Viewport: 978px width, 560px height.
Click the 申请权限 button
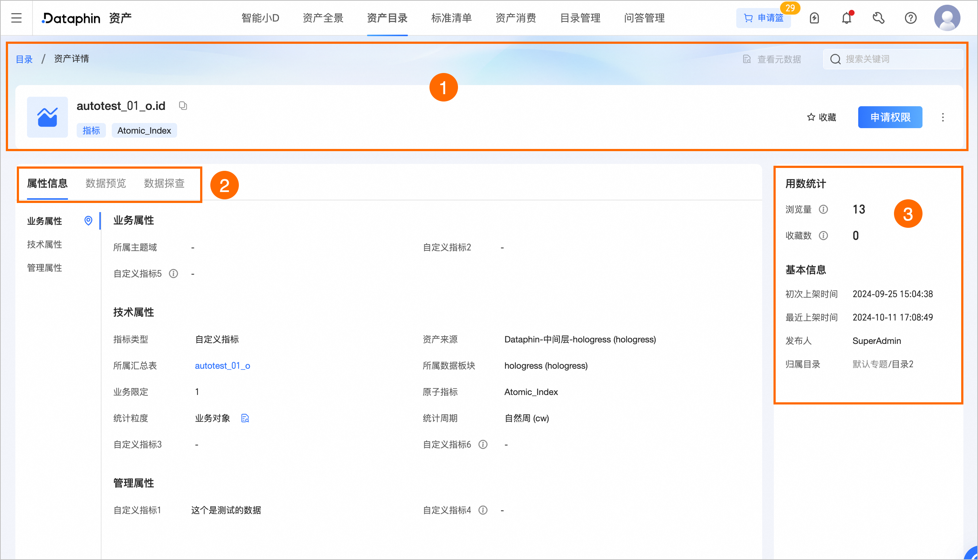pyautogui.click(x=890, y=117)
